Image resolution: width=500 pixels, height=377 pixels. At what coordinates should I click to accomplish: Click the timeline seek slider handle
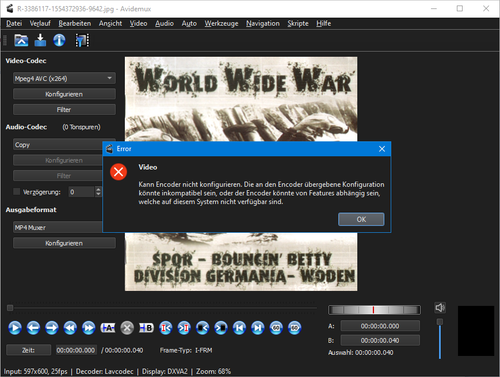[x=10, y=308]
